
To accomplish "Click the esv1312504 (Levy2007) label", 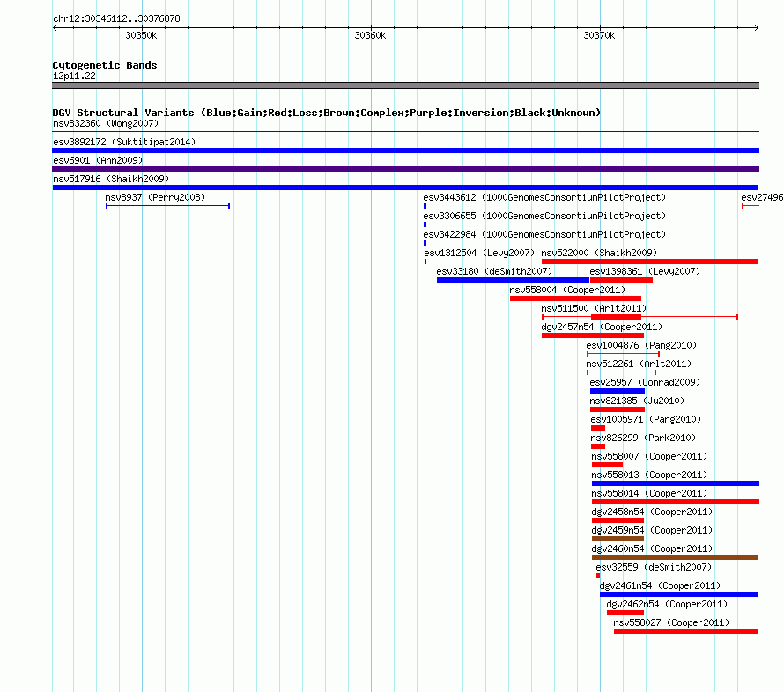I will (x=479, y=253).
